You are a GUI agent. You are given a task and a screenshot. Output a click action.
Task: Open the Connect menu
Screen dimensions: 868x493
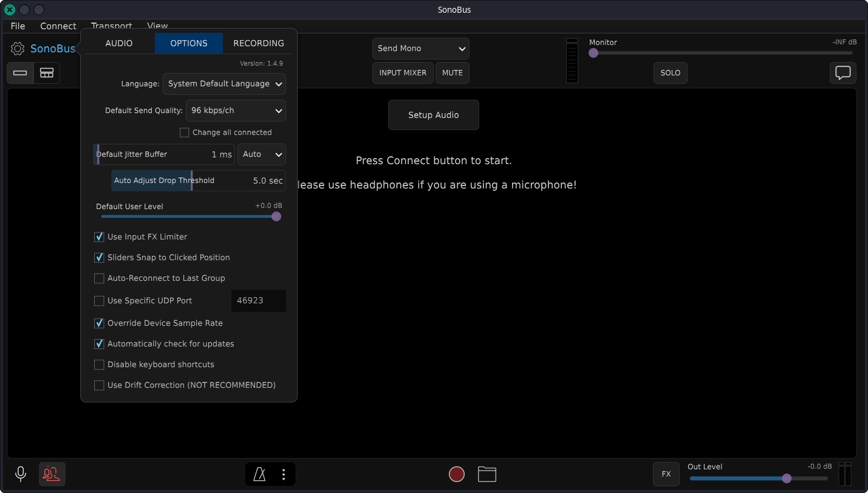tap(58, 26)
